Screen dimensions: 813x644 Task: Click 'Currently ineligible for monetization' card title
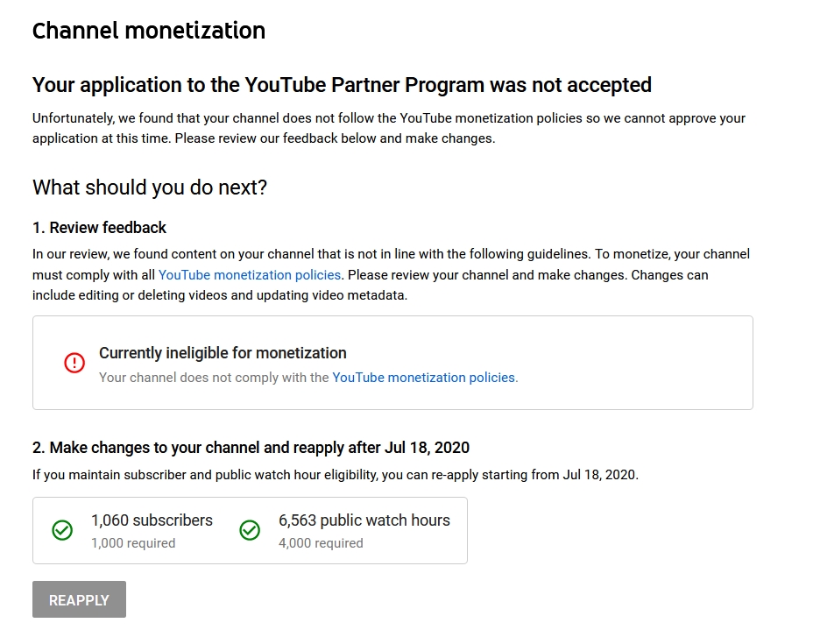(223, 353)
